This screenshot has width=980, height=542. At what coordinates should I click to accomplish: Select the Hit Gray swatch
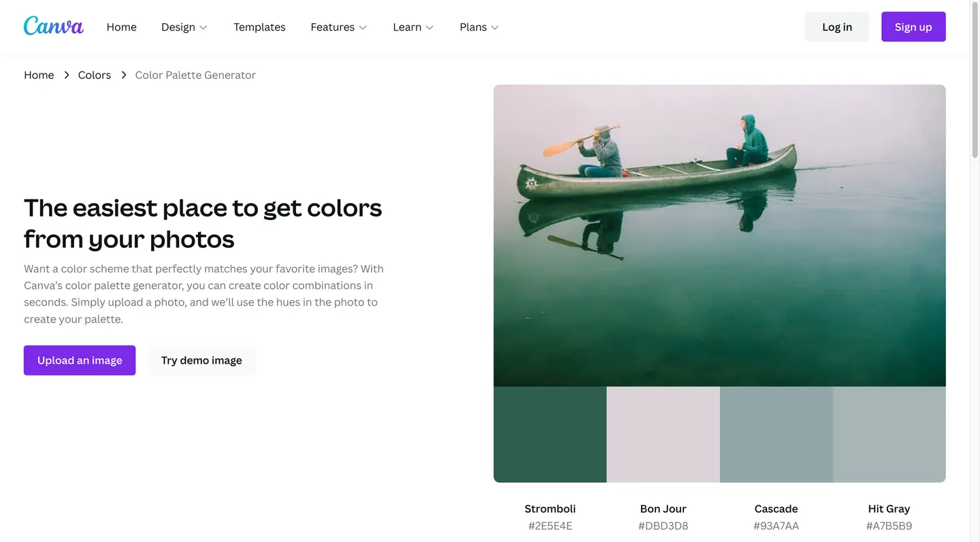(x=889, y=434)
